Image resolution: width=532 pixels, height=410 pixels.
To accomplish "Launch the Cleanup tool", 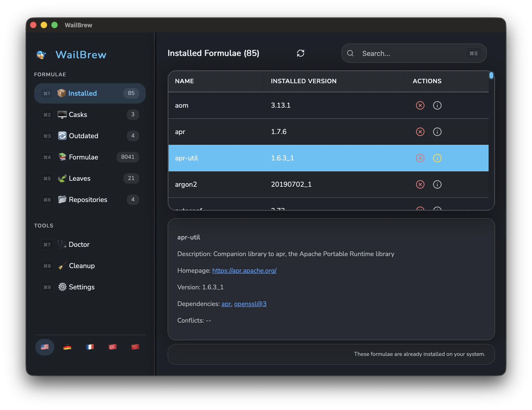I will click(x=82, y=266).
